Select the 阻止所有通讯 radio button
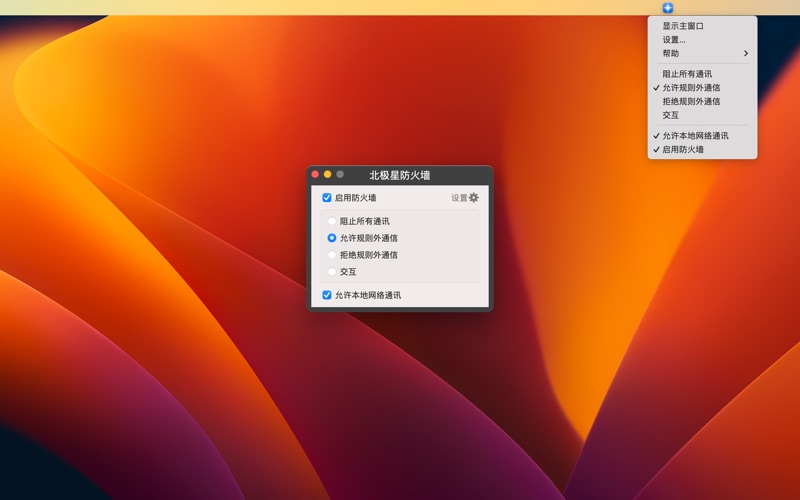Screen dimensions: 800x500 tap(332, 222)
